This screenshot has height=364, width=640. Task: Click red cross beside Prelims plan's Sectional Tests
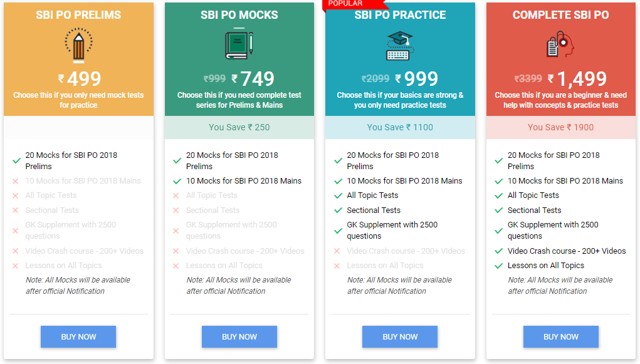click(x=17, y=211)
